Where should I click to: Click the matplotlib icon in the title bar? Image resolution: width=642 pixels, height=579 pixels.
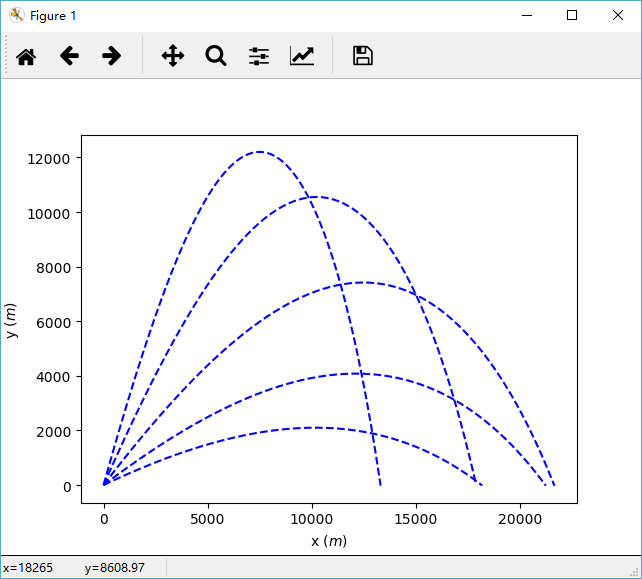click(x=16, y=15)
